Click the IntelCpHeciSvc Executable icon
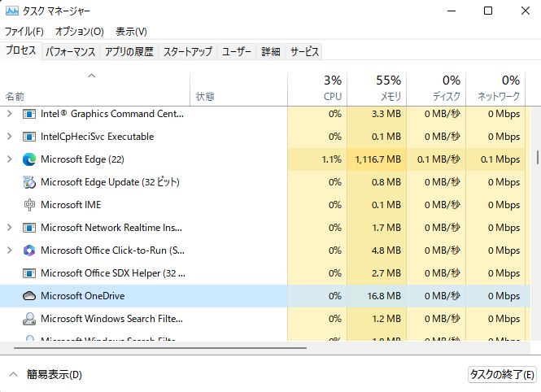Image resolution: width=541 pixels, height=392 pixels. click(29, 137)
